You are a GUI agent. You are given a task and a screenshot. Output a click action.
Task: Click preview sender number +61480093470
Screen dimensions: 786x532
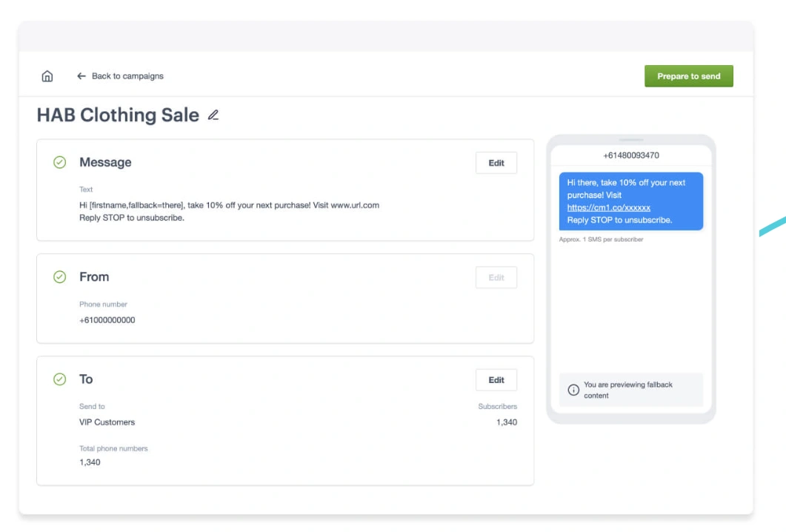click(631, 156)
